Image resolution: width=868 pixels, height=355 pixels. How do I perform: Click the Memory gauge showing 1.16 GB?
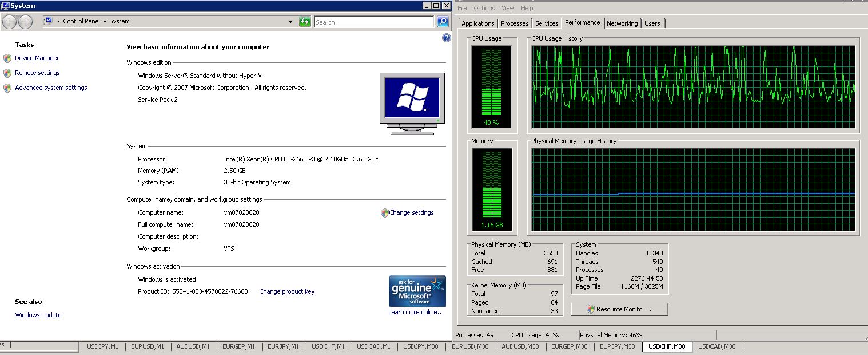[491, 190]
